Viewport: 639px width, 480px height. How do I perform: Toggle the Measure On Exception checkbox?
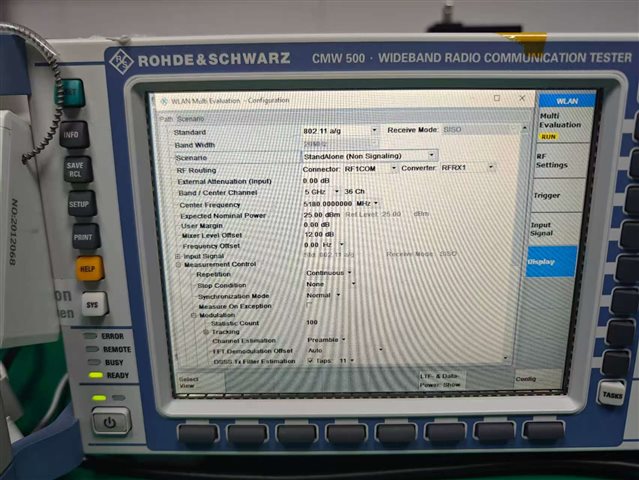point(309,305)
